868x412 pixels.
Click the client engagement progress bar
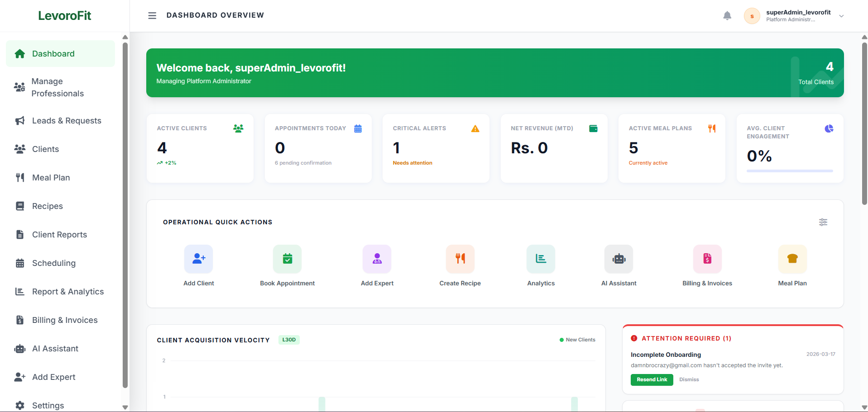[x=789, y=171]
